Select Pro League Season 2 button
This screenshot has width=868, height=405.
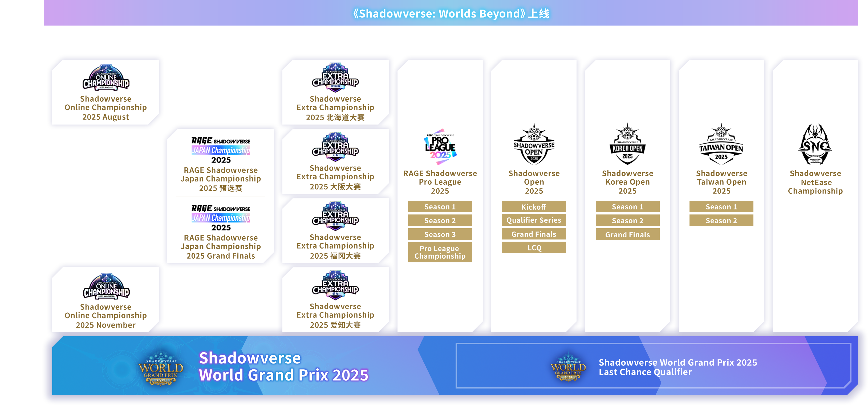[x=440, y=221]
